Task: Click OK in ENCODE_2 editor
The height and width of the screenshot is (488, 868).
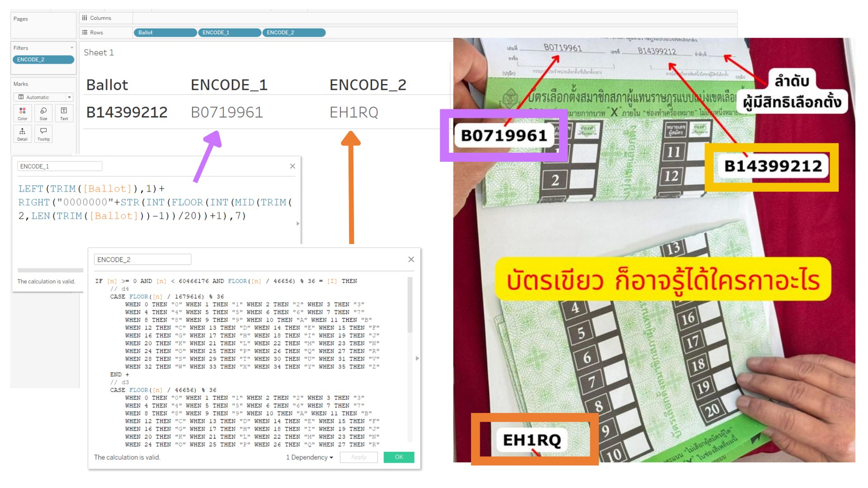Action: 399,457
